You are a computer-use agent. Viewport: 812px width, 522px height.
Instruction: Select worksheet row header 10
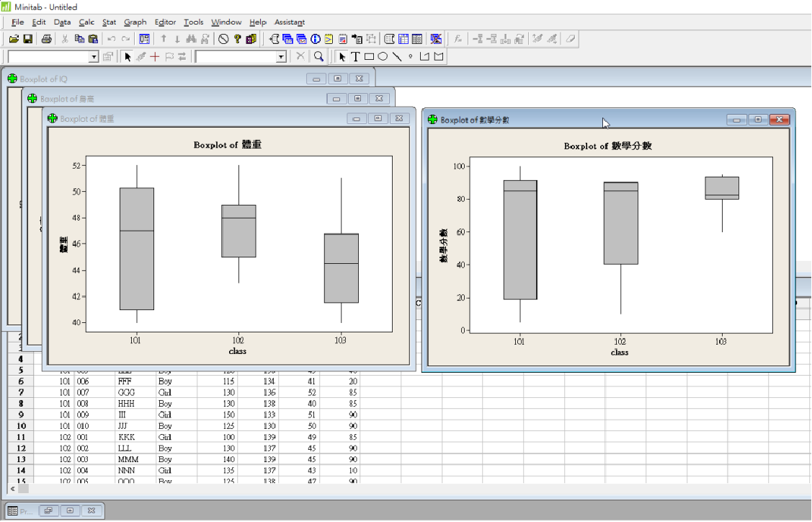[21, 426]
